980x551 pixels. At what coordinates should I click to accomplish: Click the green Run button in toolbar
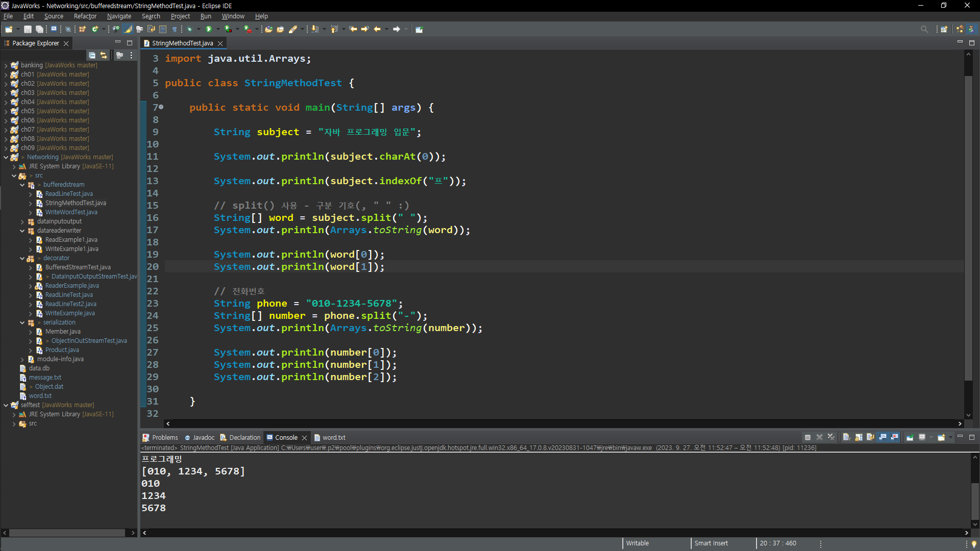click(x=208, y=29)
